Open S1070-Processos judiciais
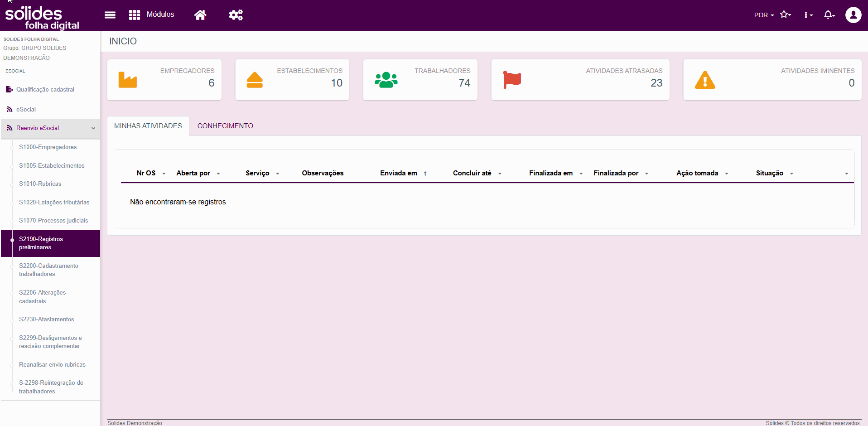Image resolution: width=868 pixels, height=426 pixels. point(53,220)
